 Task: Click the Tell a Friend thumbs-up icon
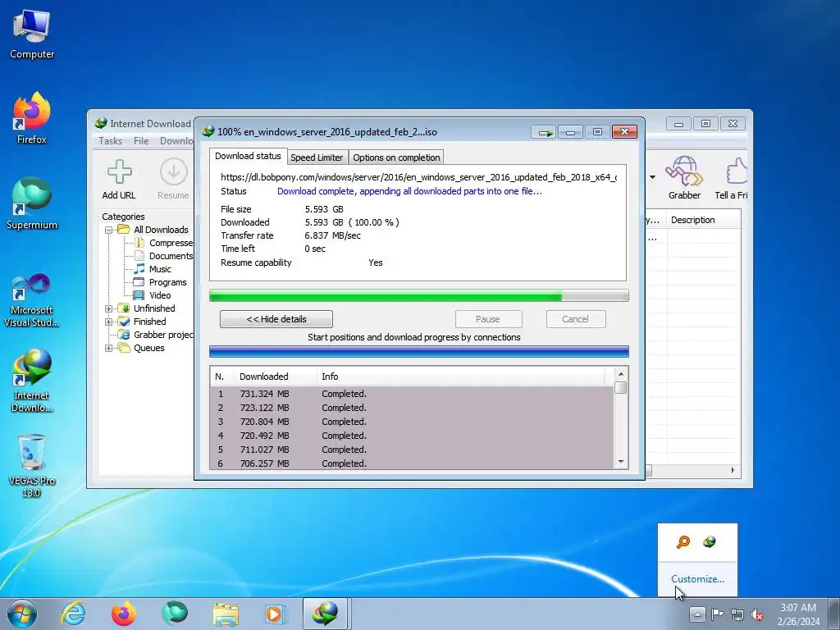coord(737,172)
